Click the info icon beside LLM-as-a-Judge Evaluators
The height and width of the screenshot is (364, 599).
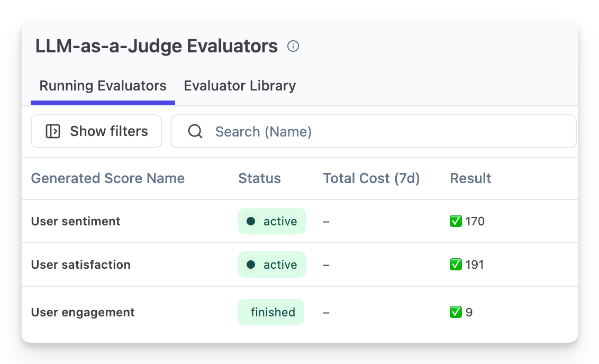pos(293,47)
